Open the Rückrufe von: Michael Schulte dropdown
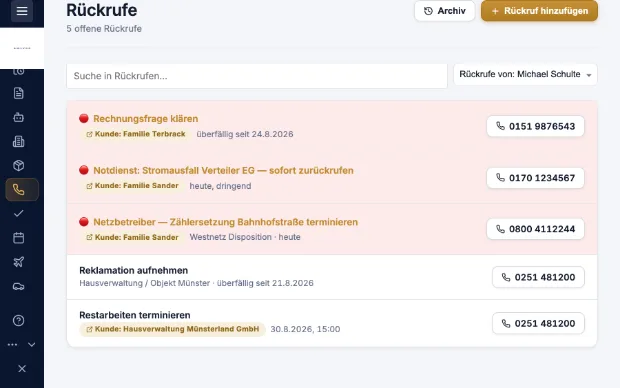Viewport: 620px width, 388px height. [525, 74]
